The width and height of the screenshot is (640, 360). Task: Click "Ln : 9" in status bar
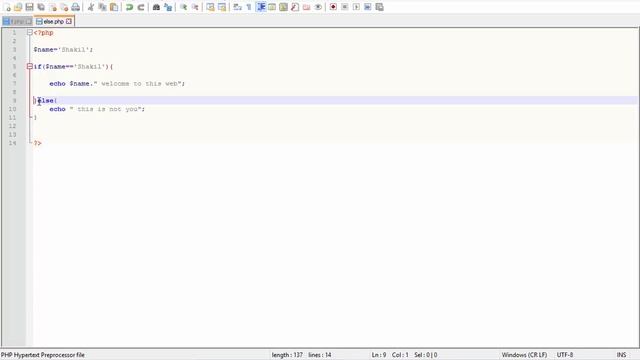pos(379,355)
